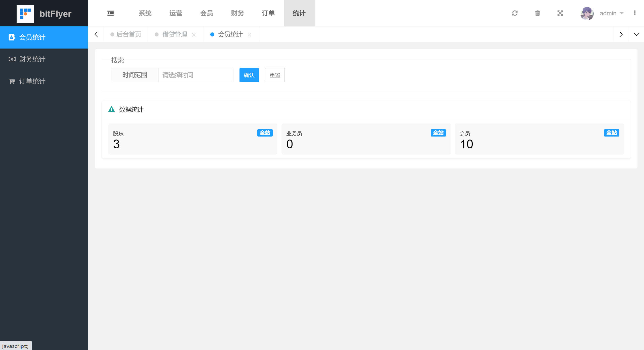Open the 系统 top menu
The height and width of the screenshot is (350, 644).
point(145,13)
